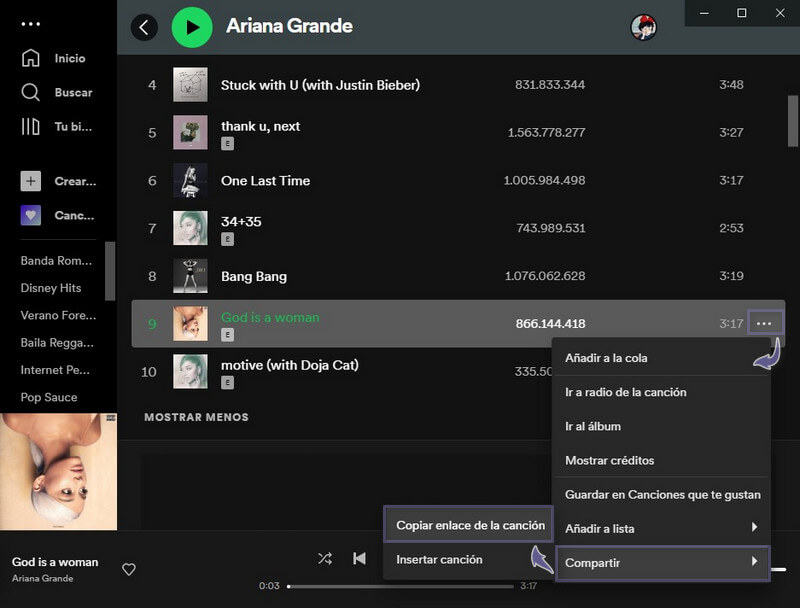
Task: Click thank u, next album thumbnail
Action: (x=190, y=133)
